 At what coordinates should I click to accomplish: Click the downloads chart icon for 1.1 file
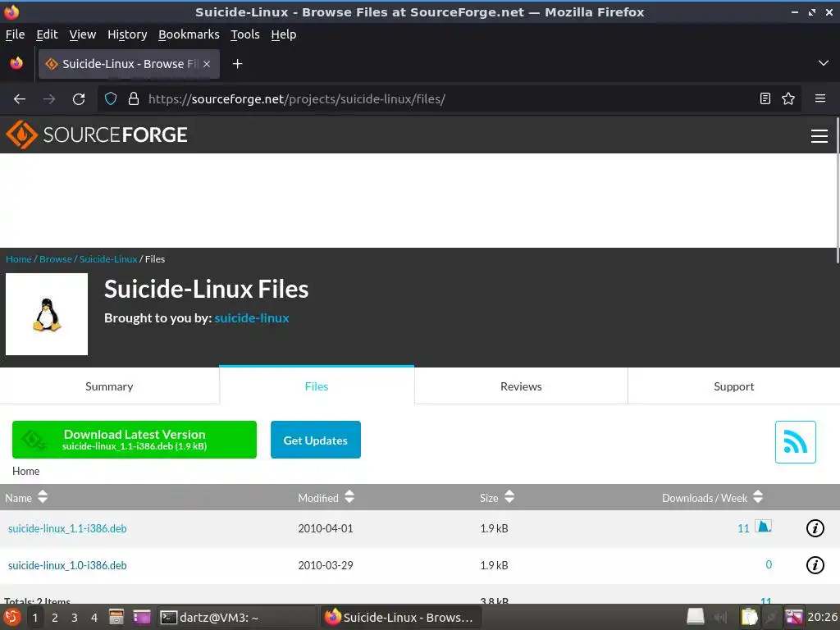click(x=764, y=526)
